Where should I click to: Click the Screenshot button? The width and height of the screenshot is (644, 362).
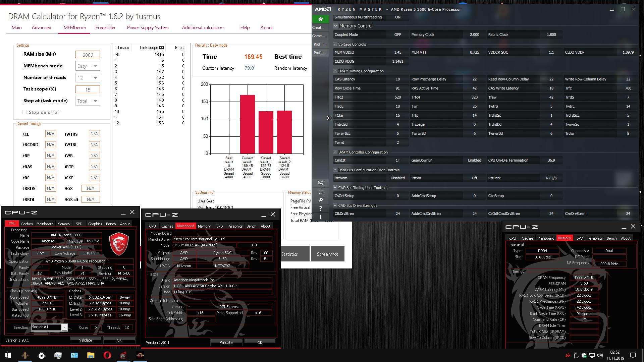click(x=327, y=254)
